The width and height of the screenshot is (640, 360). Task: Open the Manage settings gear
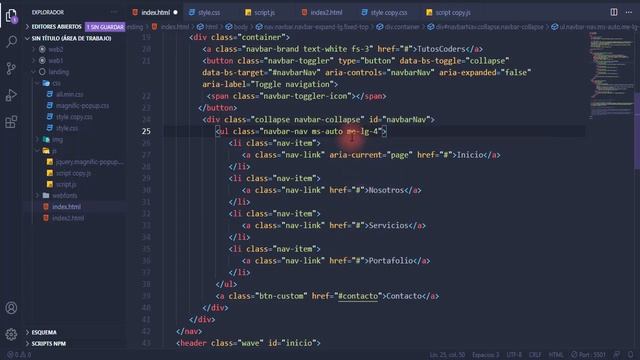point(11,334)
